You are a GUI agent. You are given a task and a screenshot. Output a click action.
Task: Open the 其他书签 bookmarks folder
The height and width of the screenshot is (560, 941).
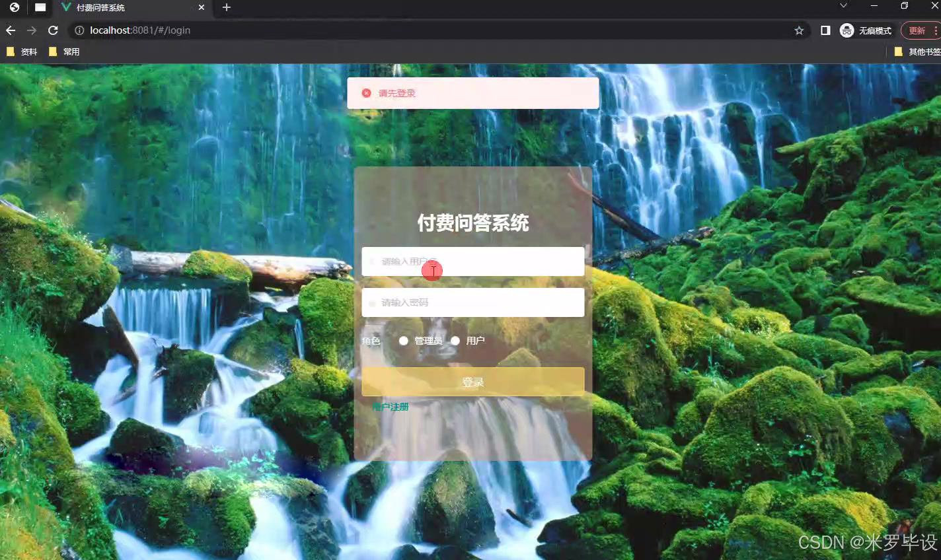coord(919,51)
